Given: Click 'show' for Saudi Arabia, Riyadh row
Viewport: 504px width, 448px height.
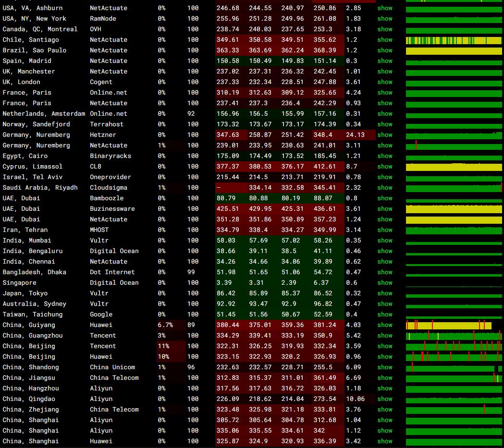Looking at the screenshot, I should [x=385, y=188].
